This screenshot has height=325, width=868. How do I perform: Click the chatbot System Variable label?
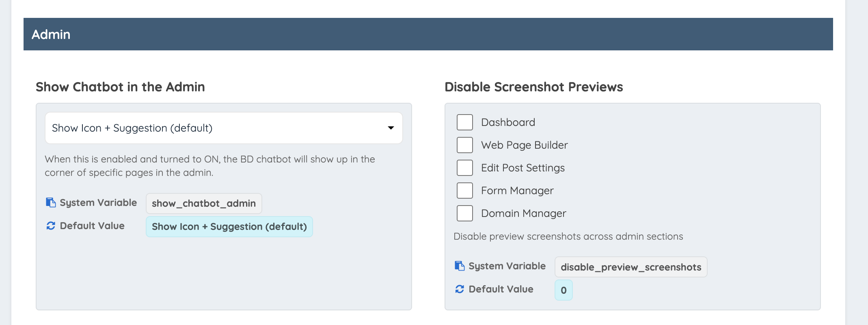[98, 202]
